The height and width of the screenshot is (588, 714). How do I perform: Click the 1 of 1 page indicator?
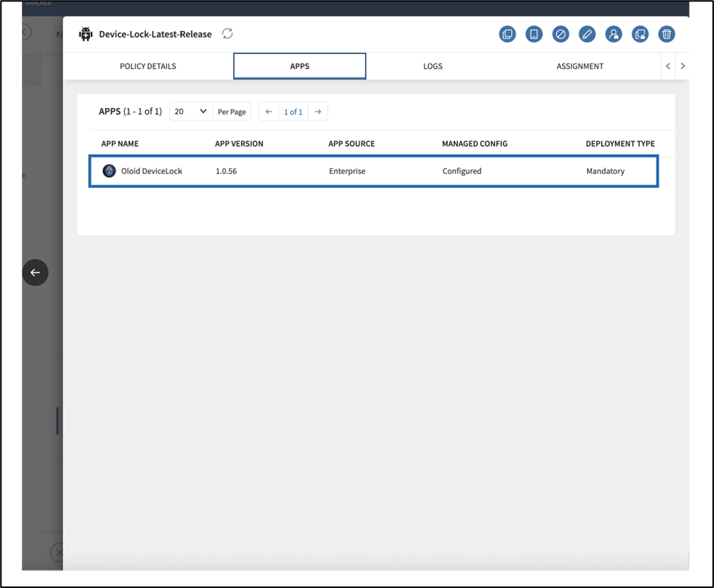[x=293, y=112]
